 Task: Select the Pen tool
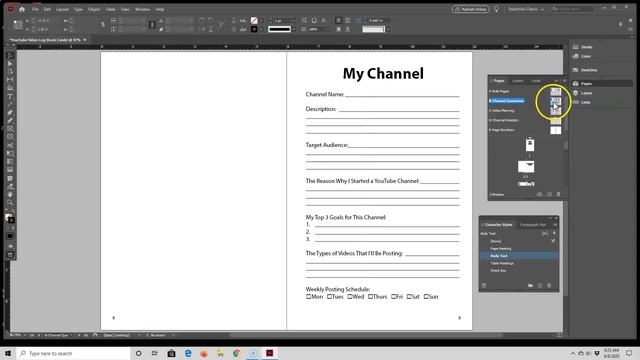(x=10, y=113)
